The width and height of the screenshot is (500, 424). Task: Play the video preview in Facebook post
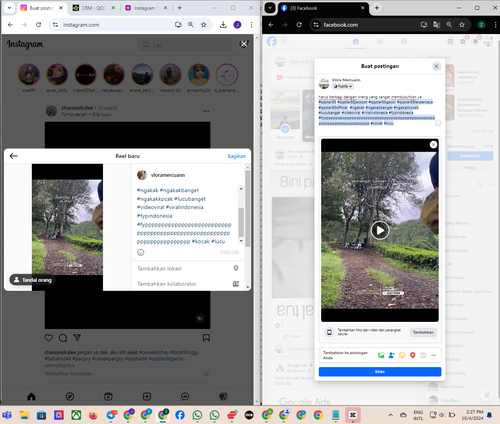click(x=380, y=230)
